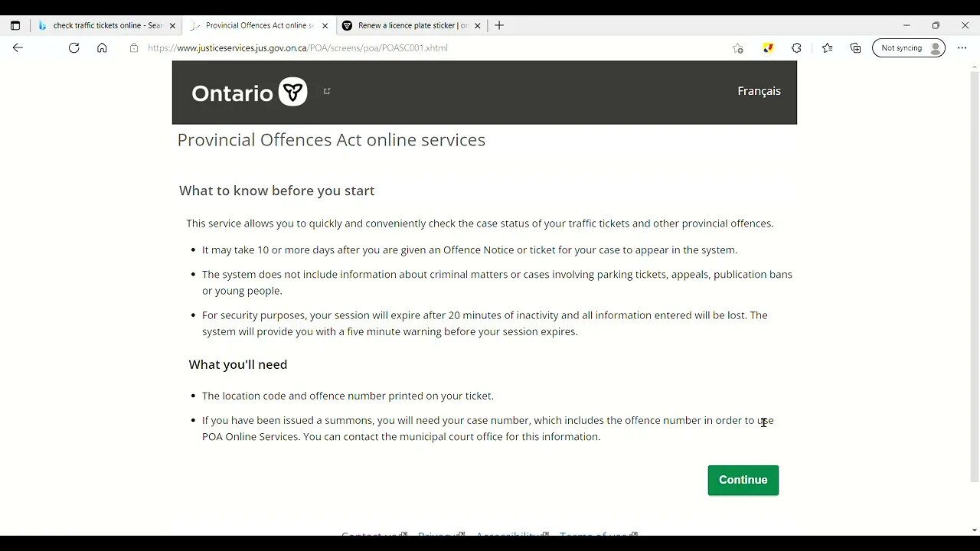This screenshot has width=980, height=551.
Task: Click the Not syncing profile button
Action: [x=909, y=47]
